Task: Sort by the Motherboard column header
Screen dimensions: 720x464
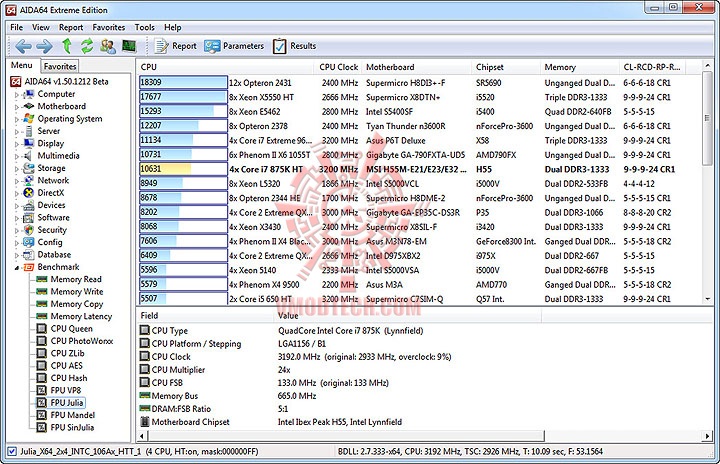Action: (x=416, y=67)
